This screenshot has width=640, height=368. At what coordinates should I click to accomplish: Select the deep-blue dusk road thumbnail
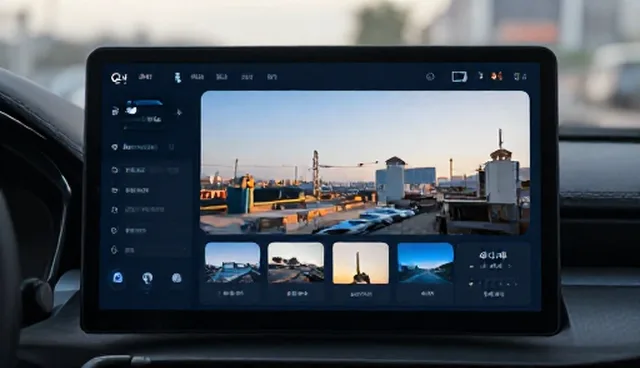(x=425, y=263)
